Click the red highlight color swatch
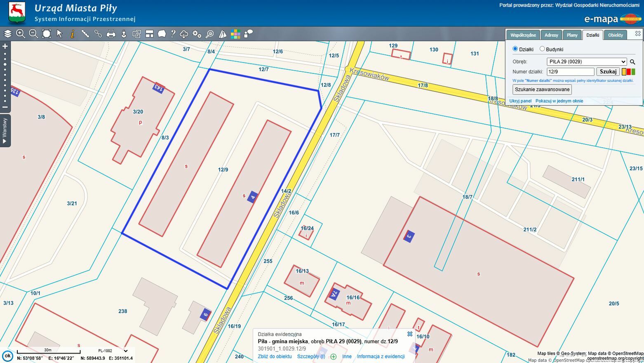The height and width of the screenshot is (363, 644). coord(628,72)
